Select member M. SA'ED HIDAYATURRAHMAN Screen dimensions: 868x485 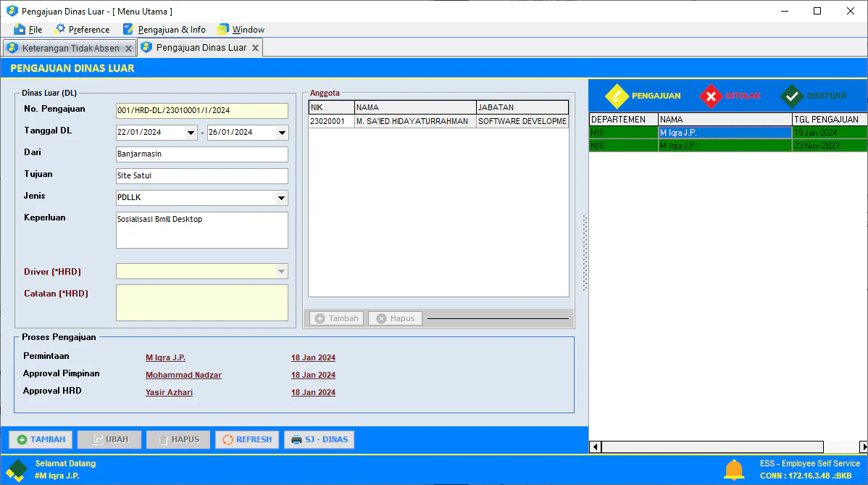pos(415,121)
